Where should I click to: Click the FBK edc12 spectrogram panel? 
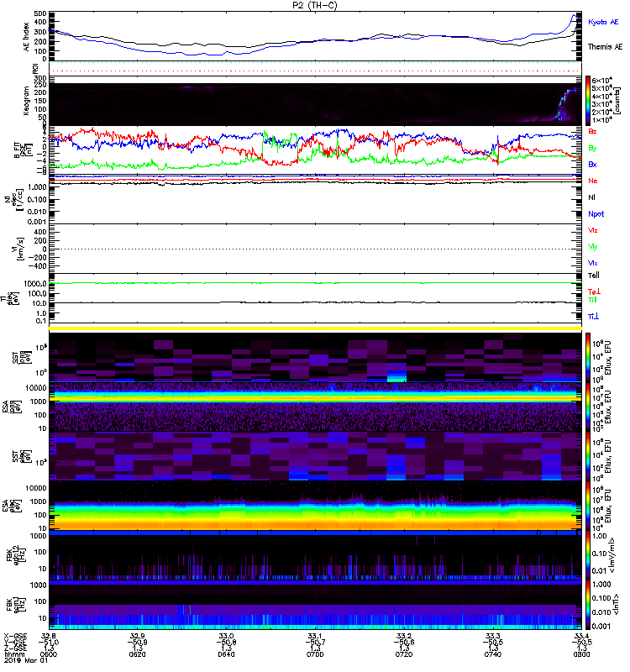pos(316,555)
